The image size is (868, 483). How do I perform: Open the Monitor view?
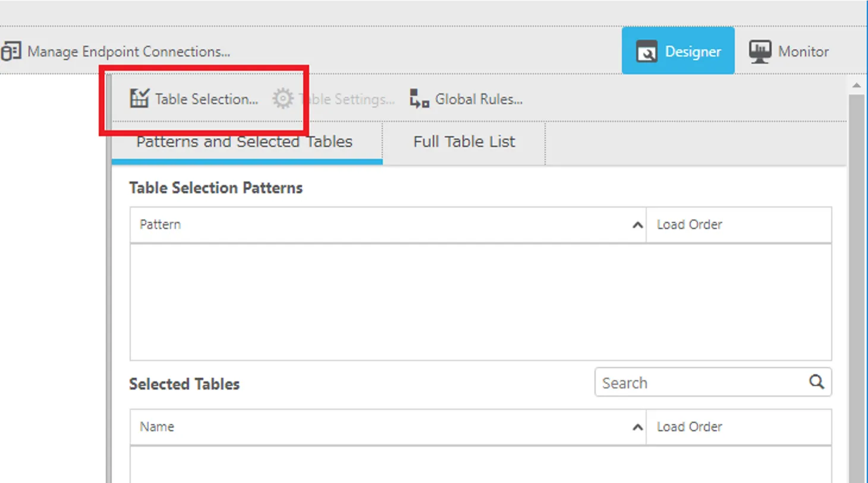click(788, 52)
